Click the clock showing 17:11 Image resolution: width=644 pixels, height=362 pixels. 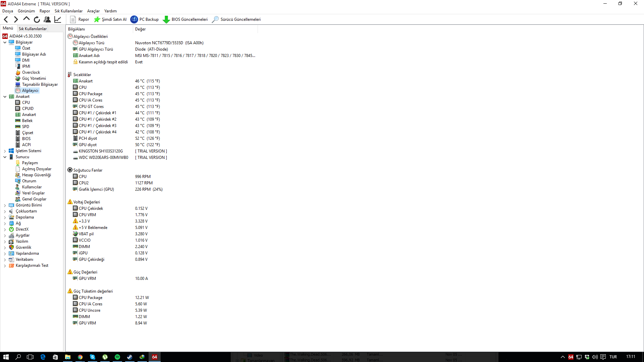[x=631, y=357]
